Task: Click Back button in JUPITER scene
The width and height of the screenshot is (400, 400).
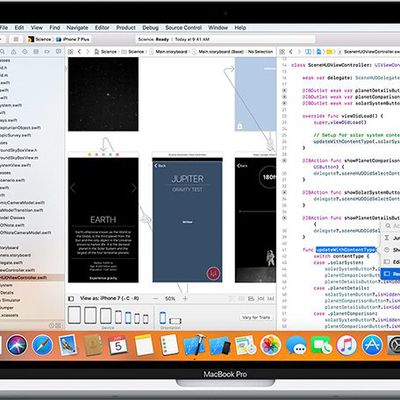Action: tap(160, 166)
